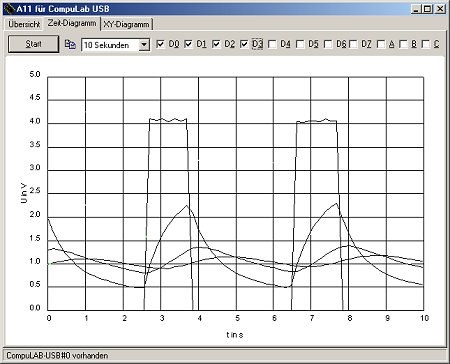
Task: Enable the D5 channel checkbox
Action: pos(300,44)
